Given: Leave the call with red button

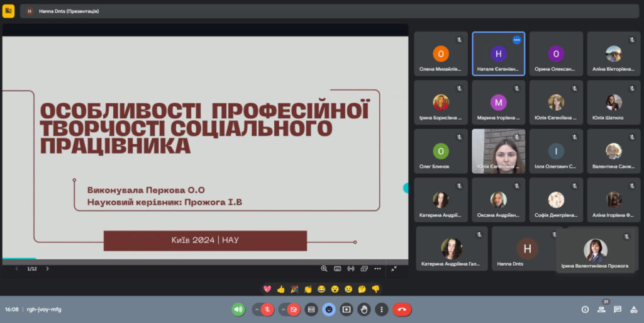Looking at the screenshot, I should (402, 309).
